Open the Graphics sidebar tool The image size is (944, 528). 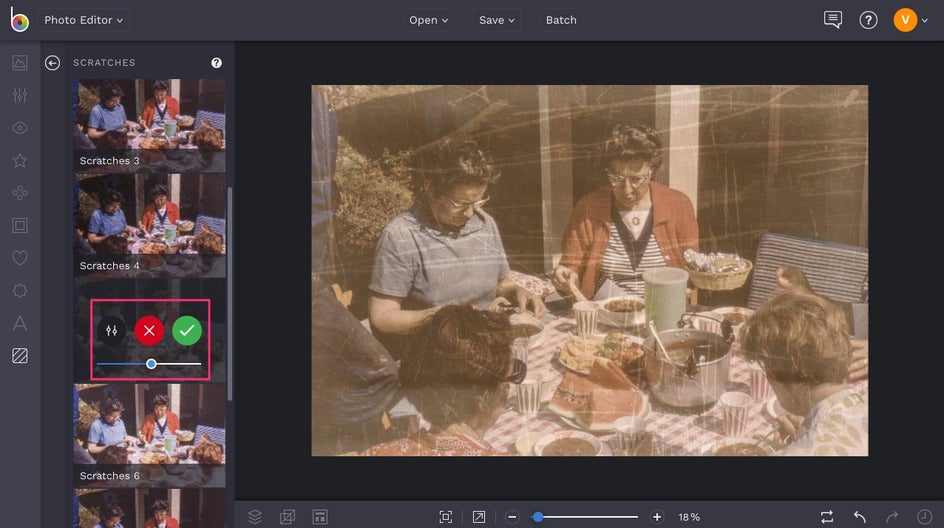[20, 290]
